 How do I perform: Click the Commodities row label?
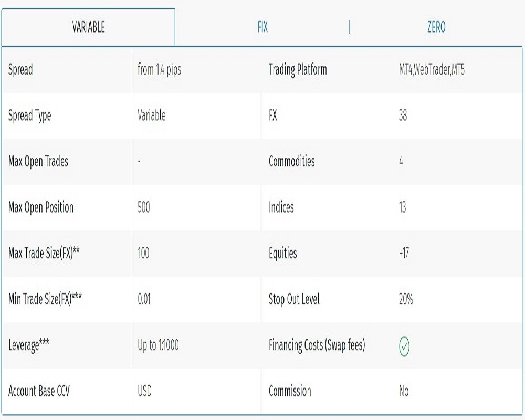point(291,161)
